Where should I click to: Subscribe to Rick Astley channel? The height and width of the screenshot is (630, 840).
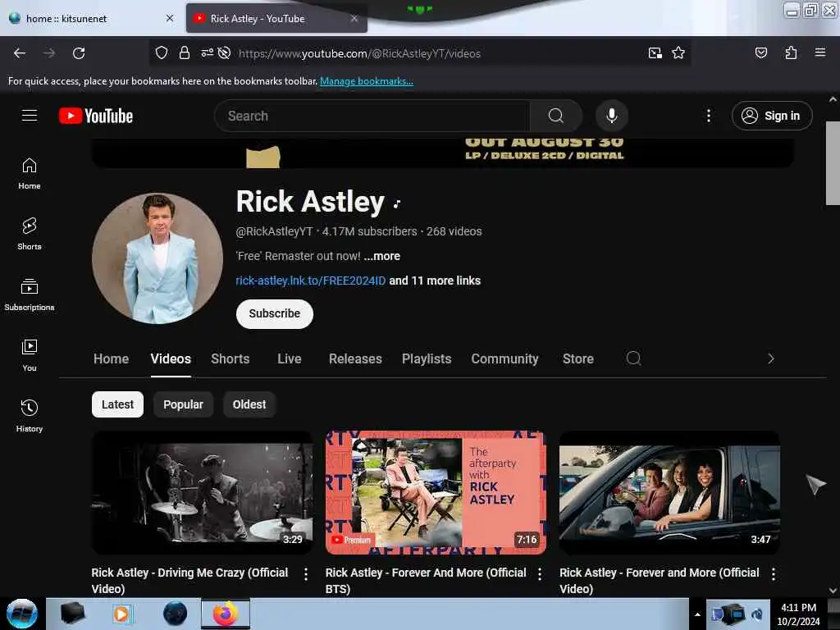274,313
